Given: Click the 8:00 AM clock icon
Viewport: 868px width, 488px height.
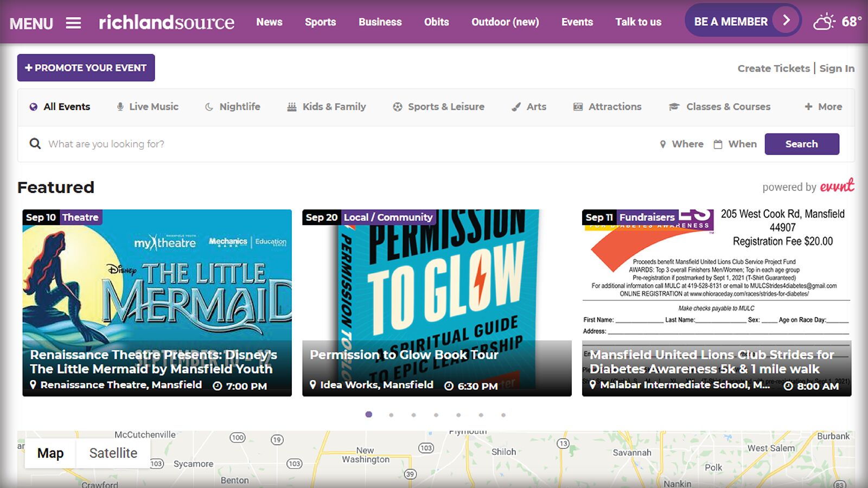Looking at the screenshot, I should pyautogui.click(x=788, y=386).
